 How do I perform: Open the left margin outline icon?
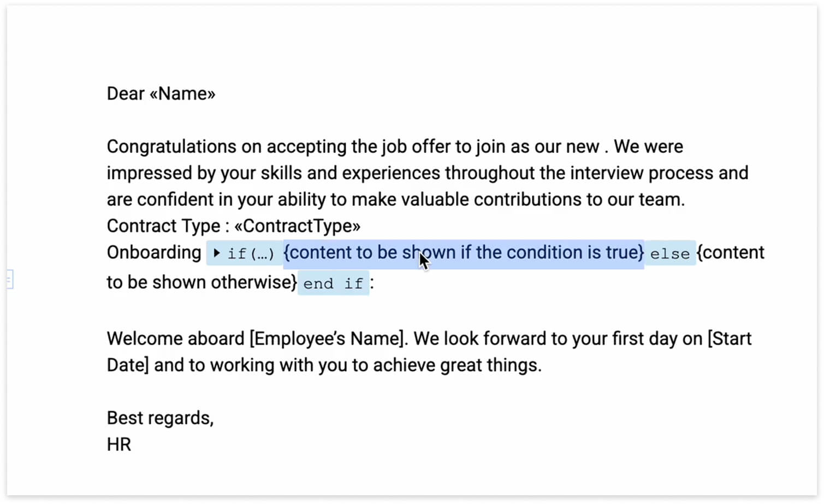tap(9, 280)
